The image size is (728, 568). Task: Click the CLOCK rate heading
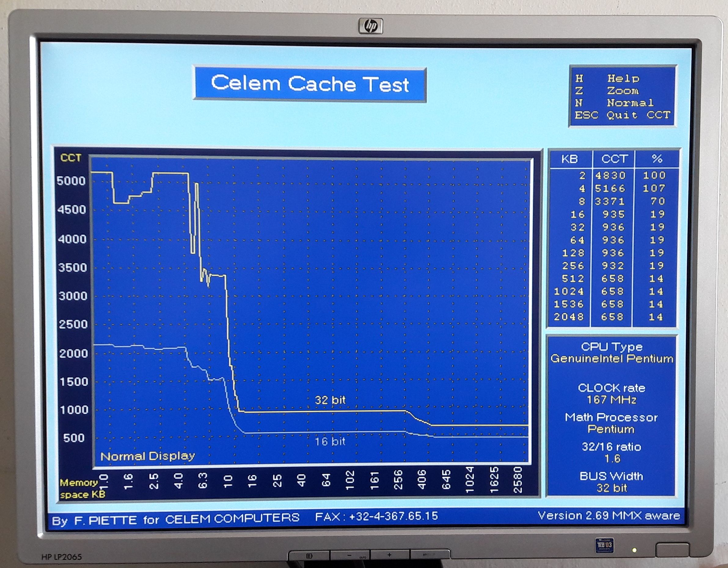point(612,388)
